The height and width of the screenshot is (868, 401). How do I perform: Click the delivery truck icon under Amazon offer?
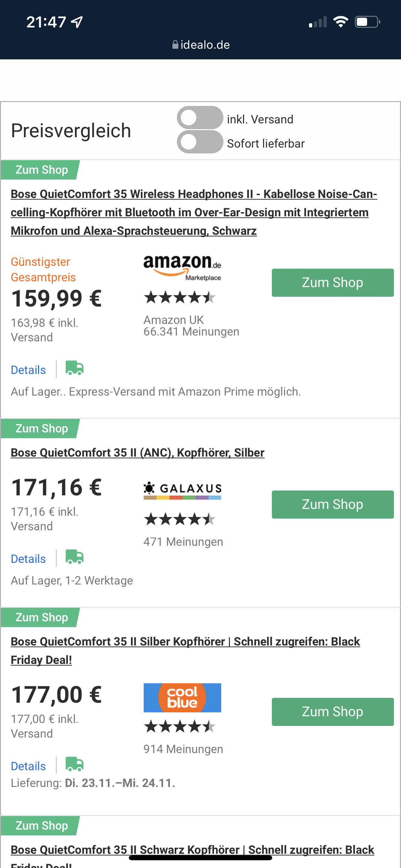coord(75,368)
